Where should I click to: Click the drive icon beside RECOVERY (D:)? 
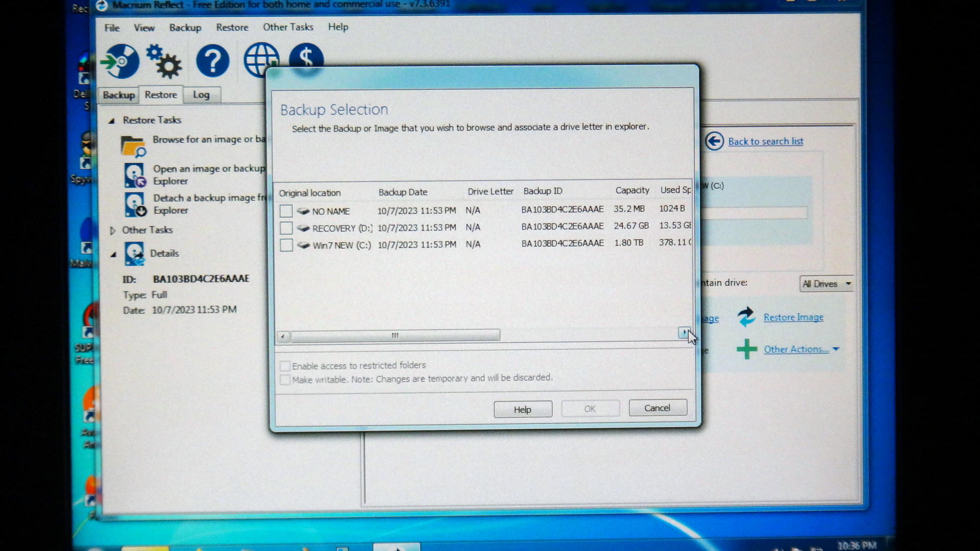[x=303, y=228]
